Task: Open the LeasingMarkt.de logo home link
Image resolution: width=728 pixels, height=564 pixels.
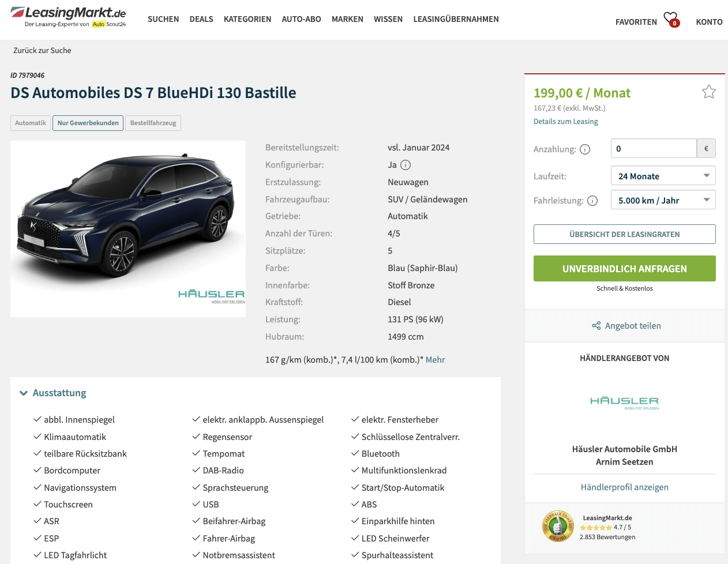Action: (x=68, y=17)
